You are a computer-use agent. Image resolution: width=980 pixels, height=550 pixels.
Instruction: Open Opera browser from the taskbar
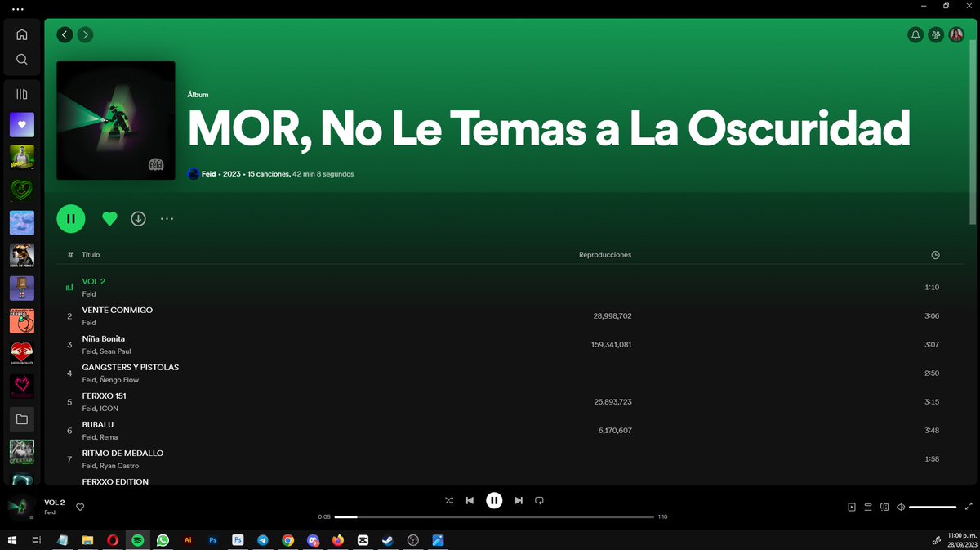point(112,540)
